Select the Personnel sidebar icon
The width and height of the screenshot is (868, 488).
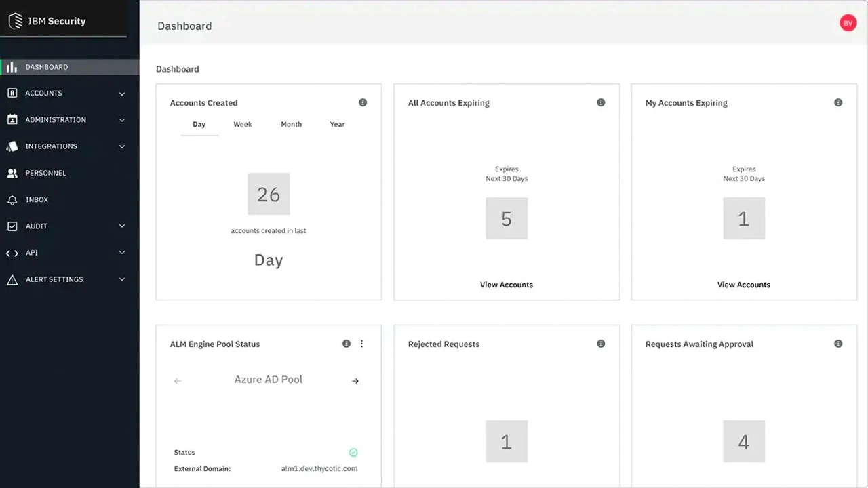click(12, 173)
